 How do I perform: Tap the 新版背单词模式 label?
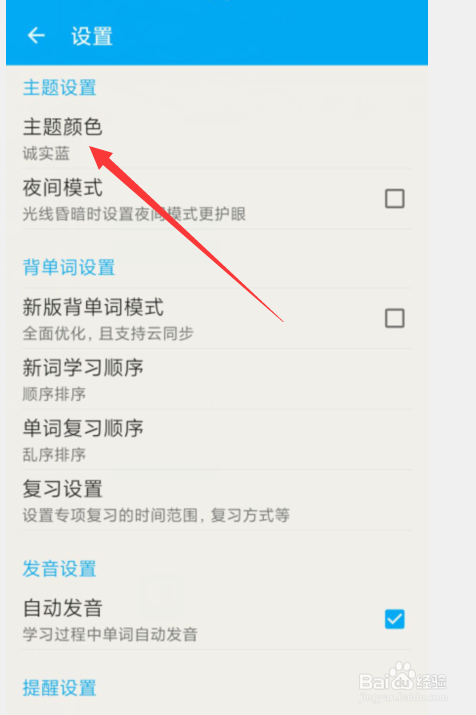click(93, 307)
